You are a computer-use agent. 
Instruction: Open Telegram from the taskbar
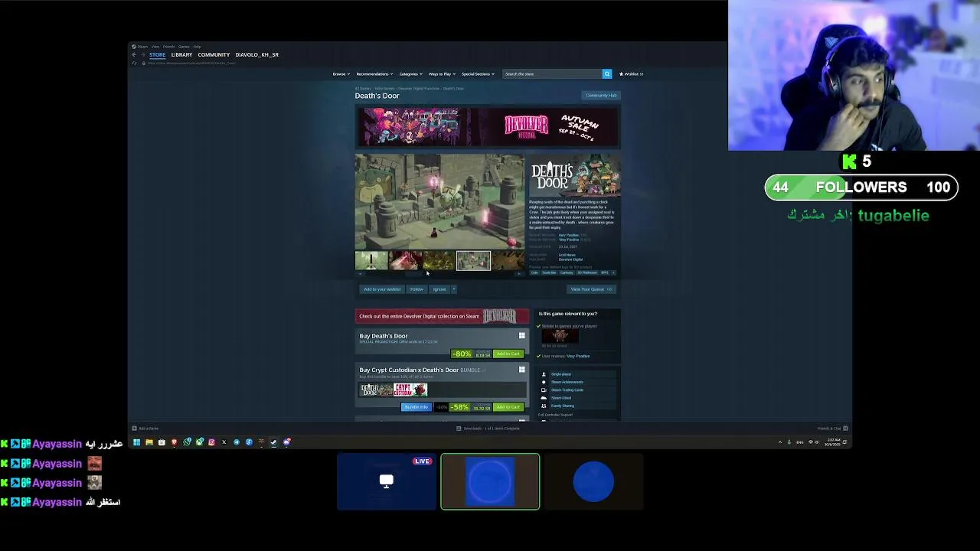pyautogui.click(x=237, y=442)
